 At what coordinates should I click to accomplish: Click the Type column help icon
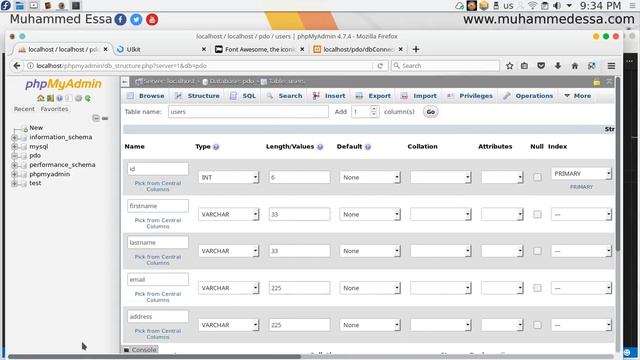pos(216,147)
